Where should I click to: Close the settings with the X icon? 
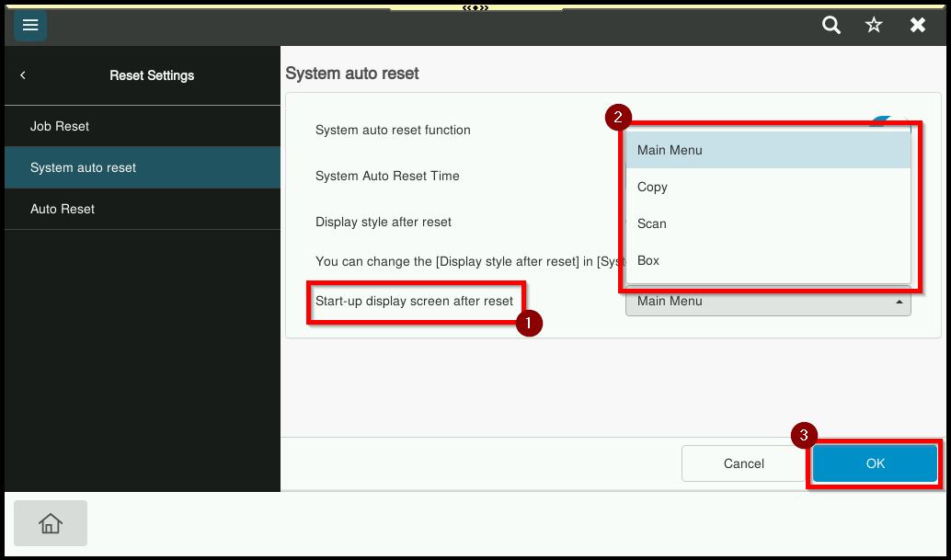coord(917,25)
